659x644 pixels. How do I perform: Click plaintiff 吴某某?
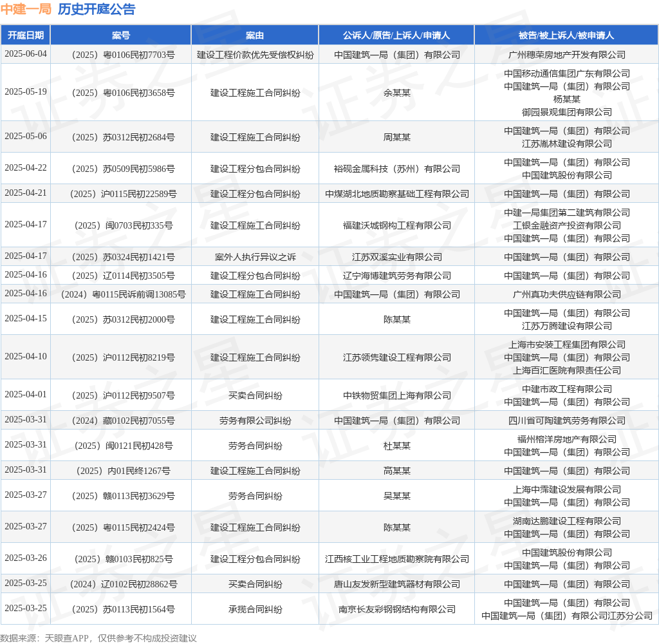tap(396, 497)
